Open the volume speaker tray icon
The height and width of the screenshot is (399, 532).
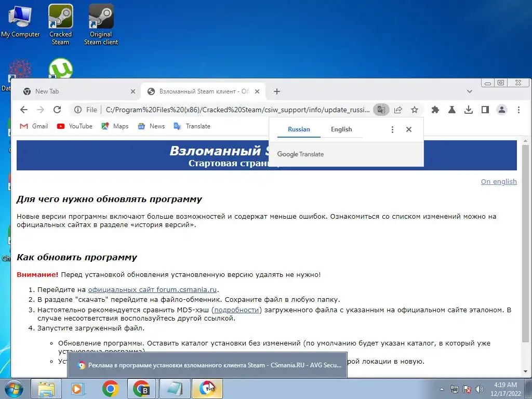tap(480, 389)
